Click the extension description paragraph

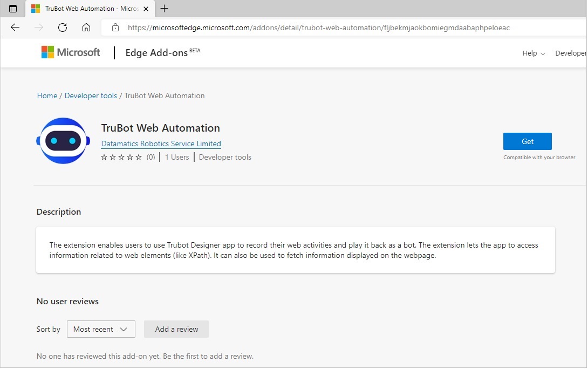point(293,250)
